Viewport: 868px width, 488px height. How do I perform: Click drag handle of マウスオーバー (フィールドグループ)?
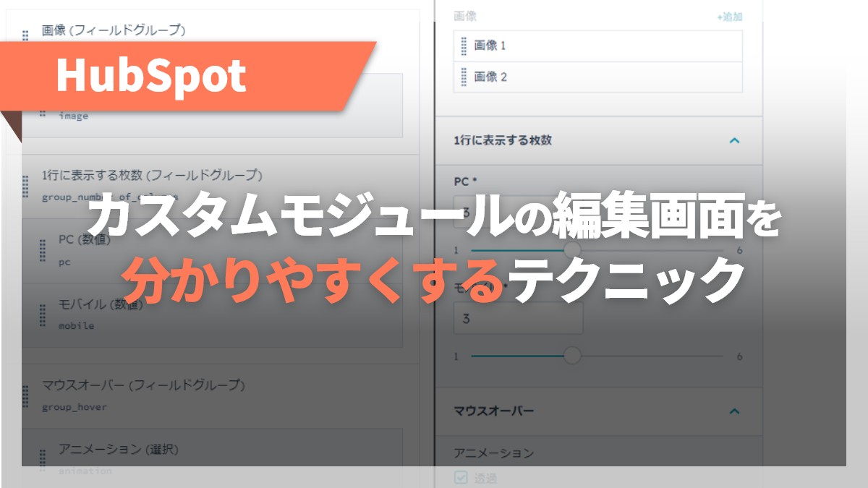coord(25,396)
